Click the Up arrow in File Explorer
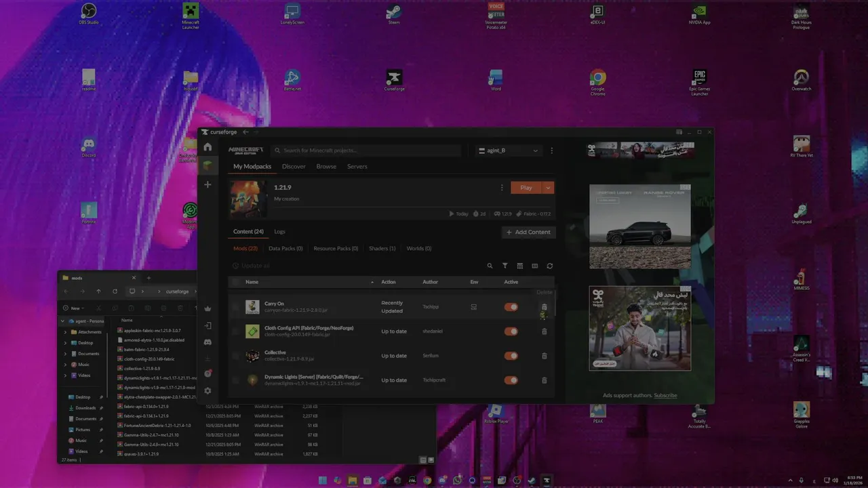This screenshot has width=868, height=488. (98, 291)
